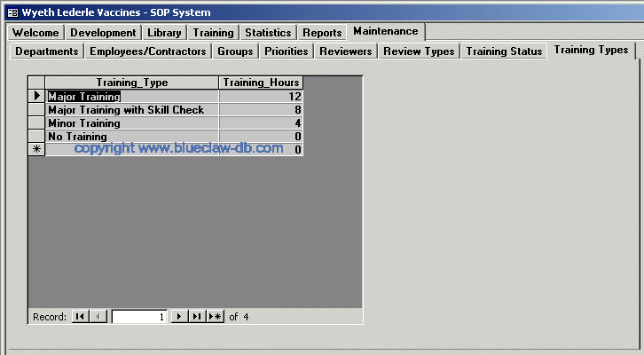Jump to last record navigation button
Image resolution: width=644 pixels, height=355 pixels.
[x=197, y=316]
